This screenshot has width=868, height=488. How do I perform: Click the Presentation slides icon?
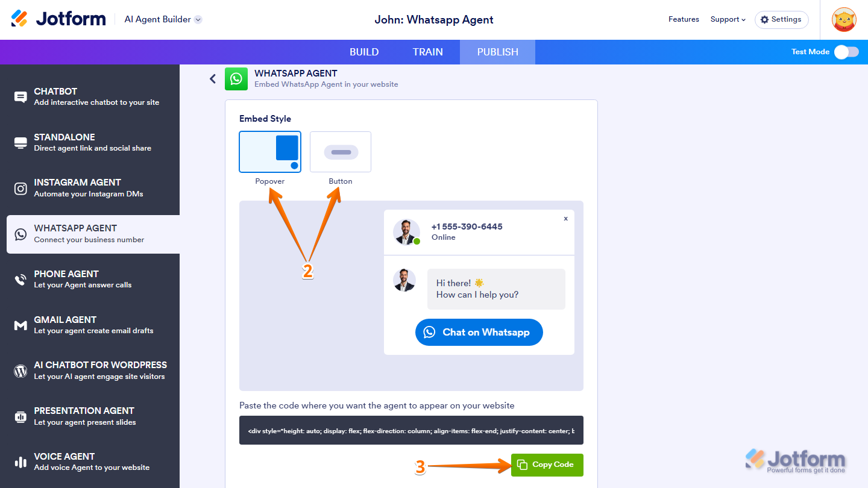tap(20, 417)
